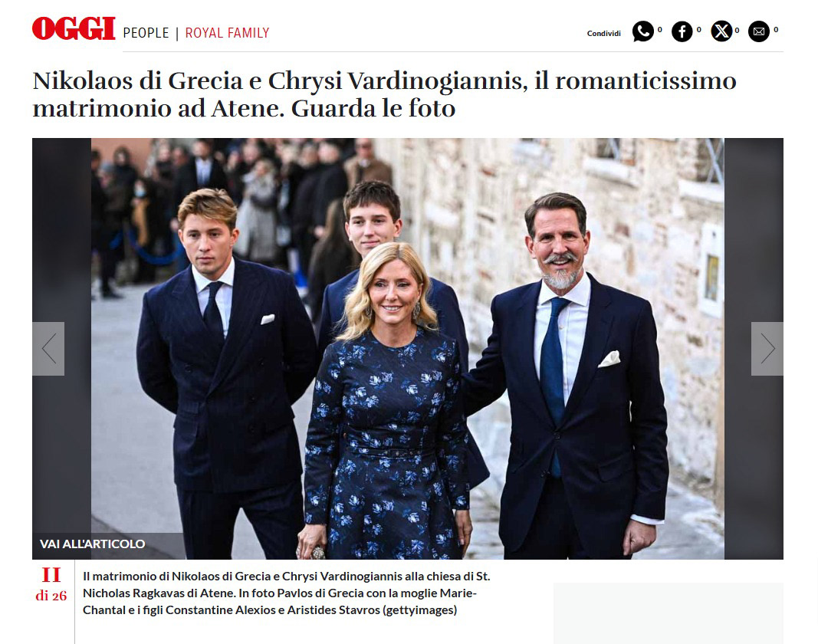Viewport: 818px width, 644px height.
Task: Open the PEOPLE section
Action: pyautogui.click(x=146, y=33)
